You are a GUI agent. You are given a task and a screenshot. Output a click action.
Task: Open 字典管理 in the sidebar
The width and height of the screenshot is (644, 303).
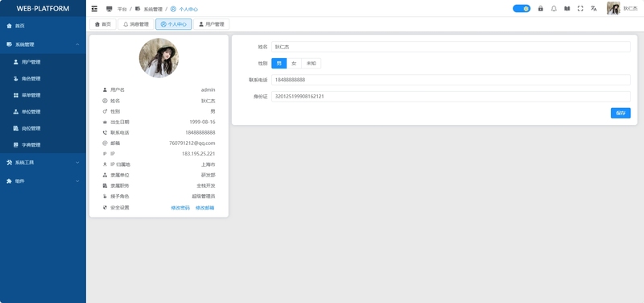point(43,145)
